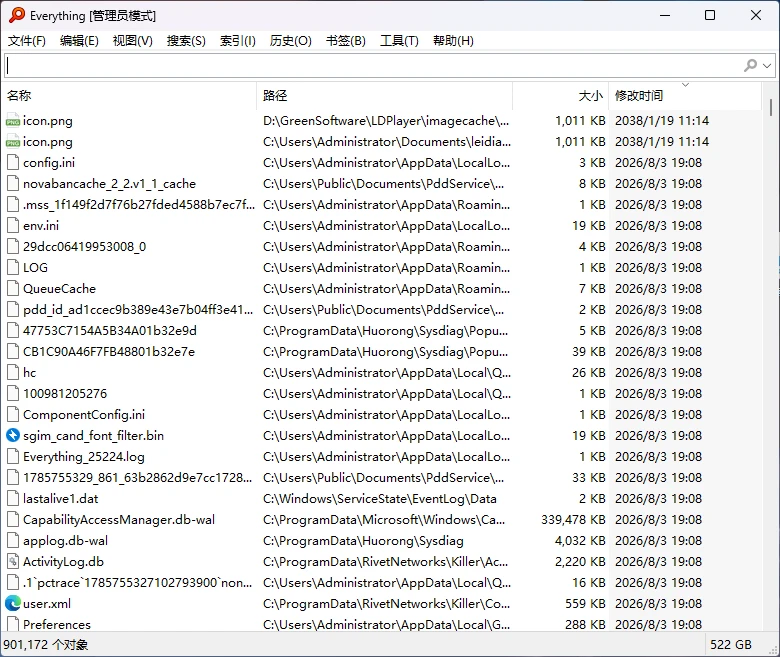Click the 522 GB status bar entry
The width and height of the screenshot is (780, 657).
[x=730, y=645]
